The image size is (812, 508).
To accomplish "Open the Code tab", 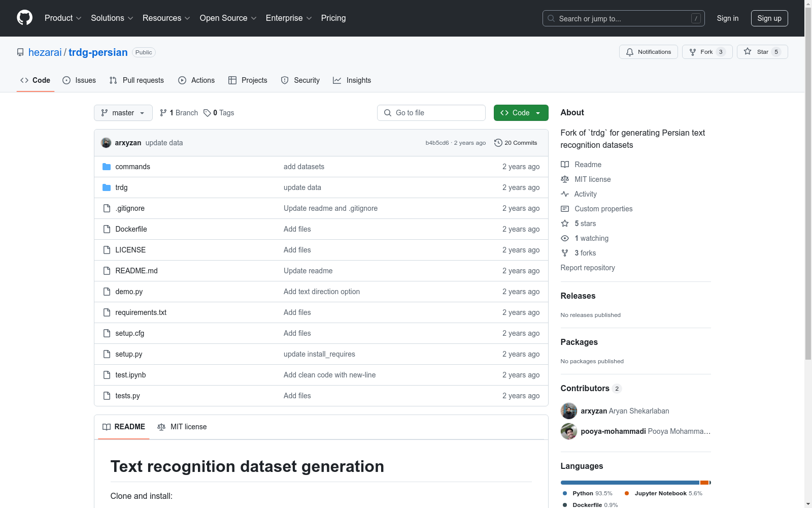I will [x=36, y=80].
